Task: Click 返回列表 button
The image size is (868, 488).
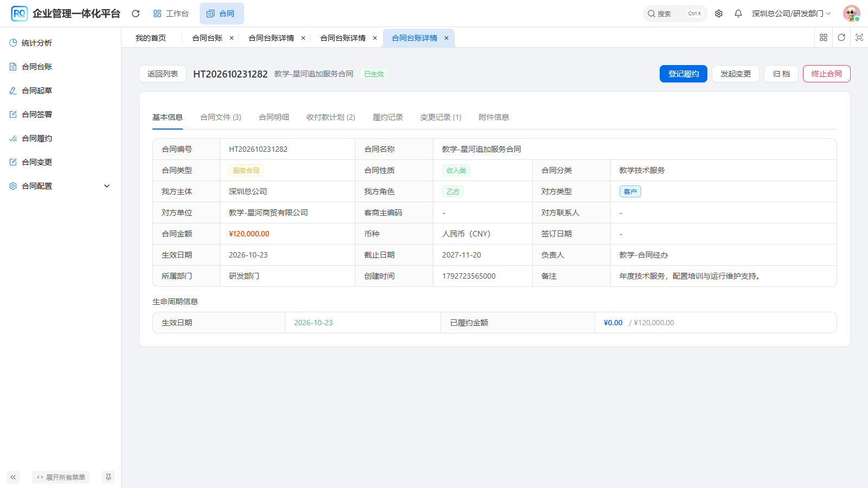Action: pos(163,74)
